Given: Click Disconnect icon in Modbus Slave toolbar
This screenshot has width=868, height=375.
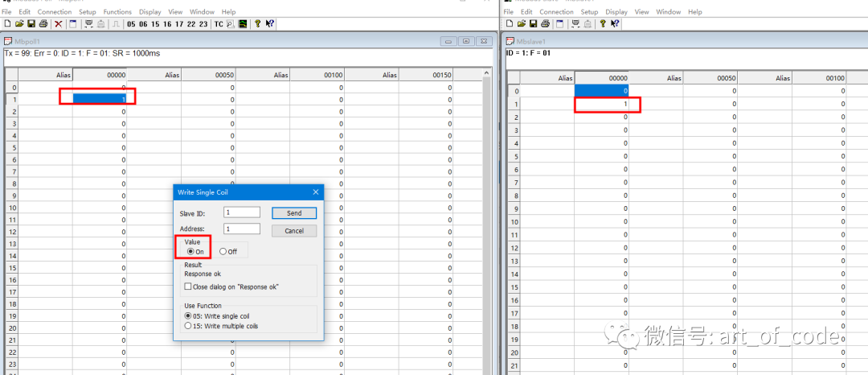Looking at the screenshot, I should coord(588,24).
